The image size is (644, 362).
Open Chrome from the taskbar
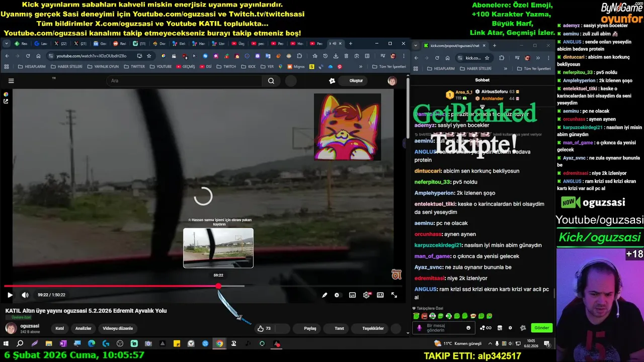[219, 344]
